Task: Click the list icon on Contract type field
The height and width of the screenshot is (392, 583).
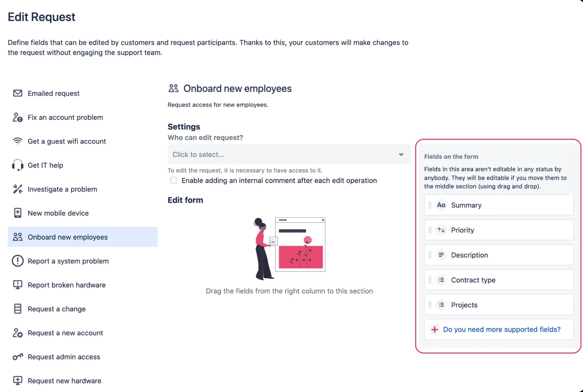Action: click(x=441, y=280)
